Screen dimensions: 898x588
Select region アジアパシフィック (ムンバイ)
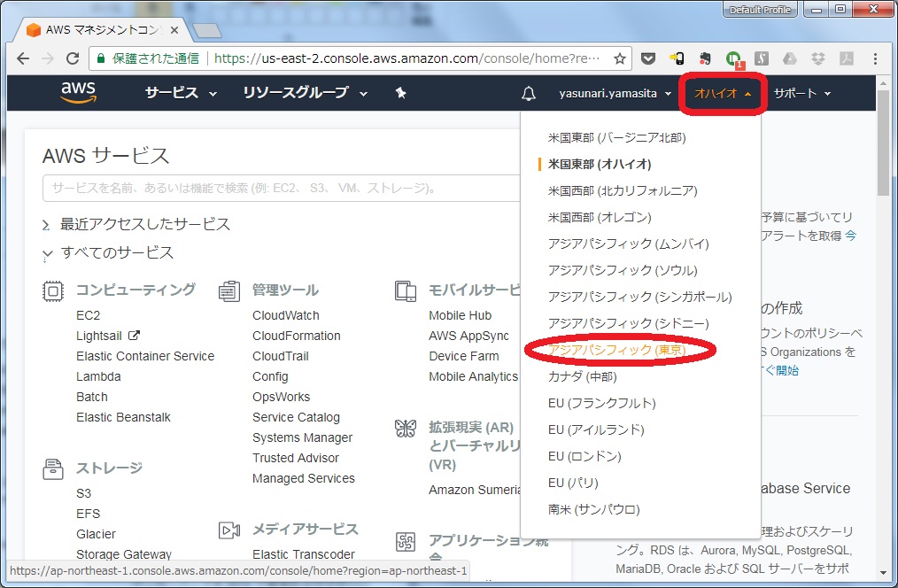(x=628, y=244)
